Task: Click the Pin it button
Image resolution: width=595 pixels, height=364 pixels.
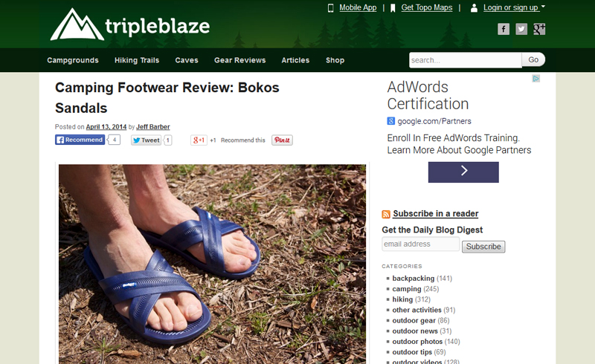Action: tap(282, 140)
